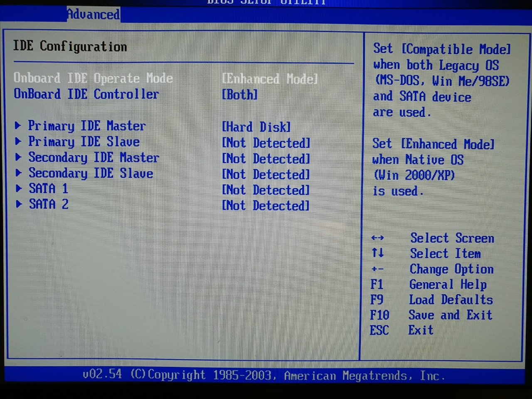Click the Exit help entry
Viewport: 532px width, 399px height.
(x=420, y=330)
